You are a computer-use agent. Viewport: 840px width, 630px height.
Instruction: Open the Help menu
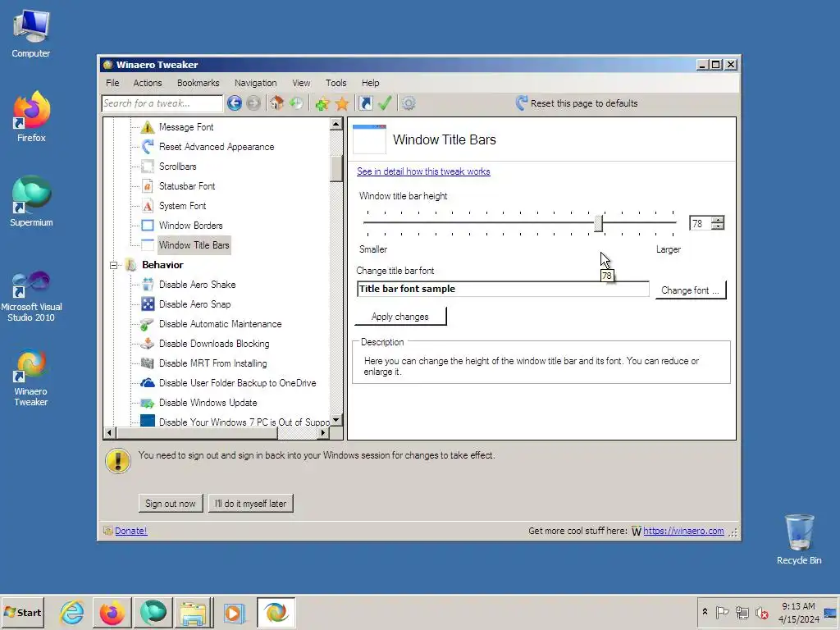(370, 83)
